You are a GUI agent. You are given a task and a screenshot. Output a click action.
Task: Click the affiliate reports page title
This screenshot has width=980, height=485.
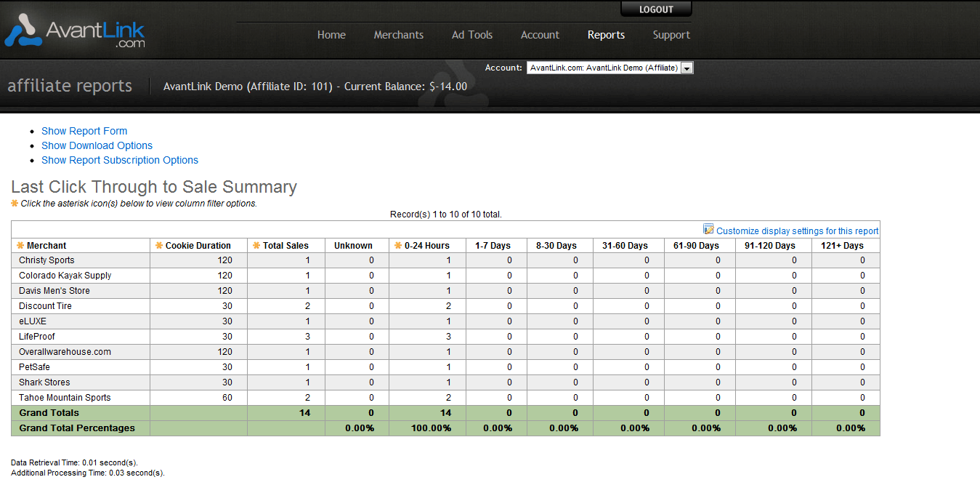[x=70, y=86]
